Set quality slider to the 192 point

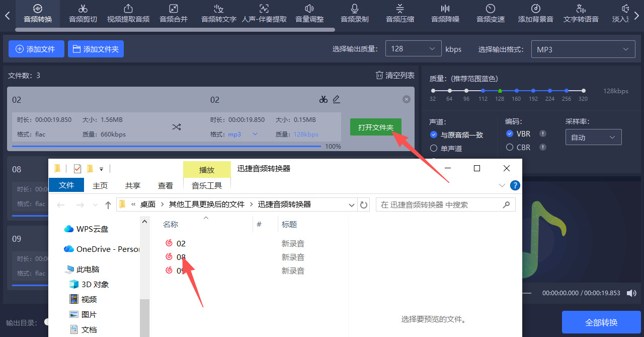533,91
